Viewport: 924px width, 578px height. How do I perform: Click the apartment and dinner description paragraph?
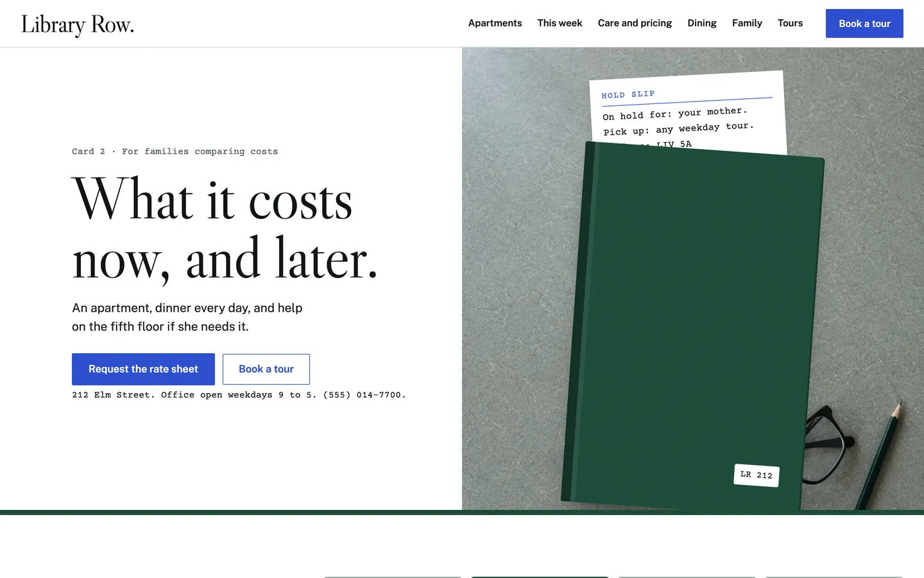point(187,317)
